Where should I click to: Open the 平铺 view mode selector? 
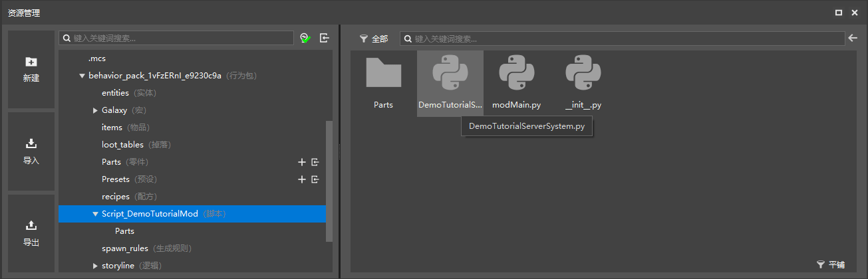pyautogui.click(x=831, y=264)
